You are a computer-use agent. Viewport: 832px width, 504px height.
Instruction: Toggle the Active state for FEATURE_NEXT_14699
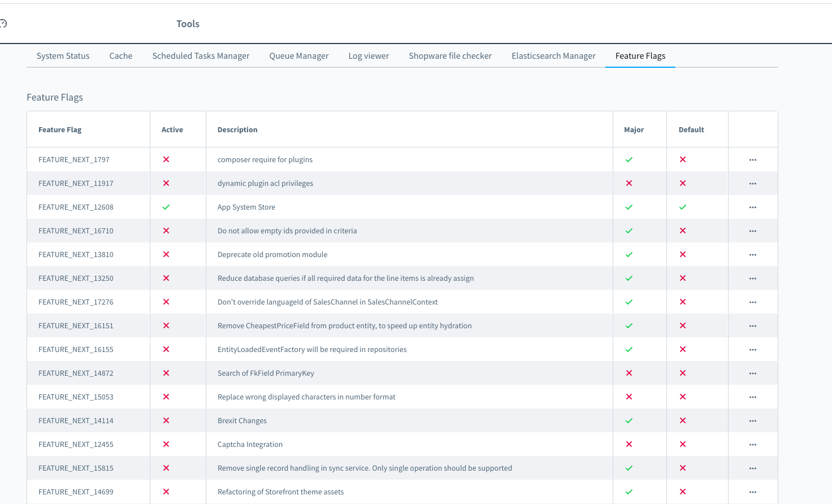coord(166,492)
